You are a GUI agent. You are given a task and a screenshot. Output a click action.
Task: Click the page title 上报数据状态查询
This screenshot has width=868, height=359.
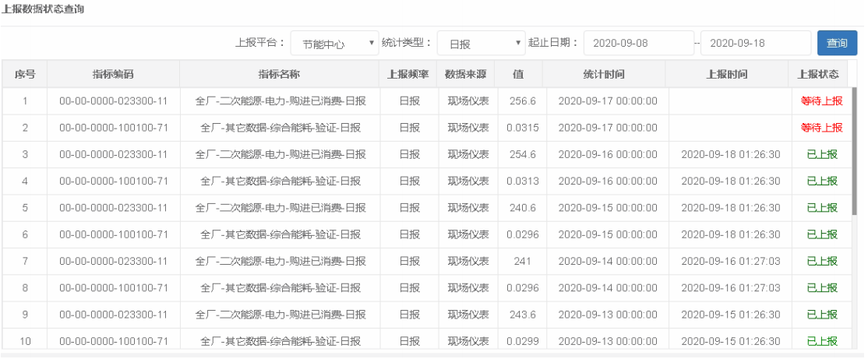tap(43, 9)
